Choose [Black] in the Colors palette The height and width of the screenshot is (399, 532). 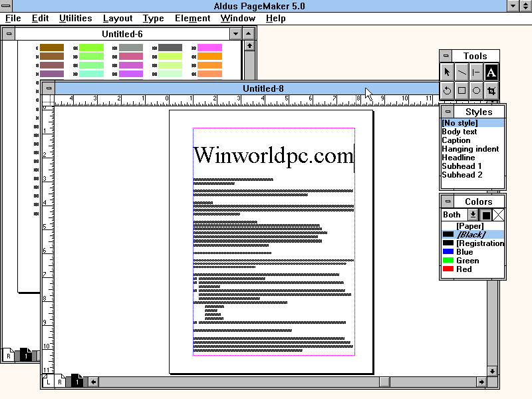tap(473, 235)
